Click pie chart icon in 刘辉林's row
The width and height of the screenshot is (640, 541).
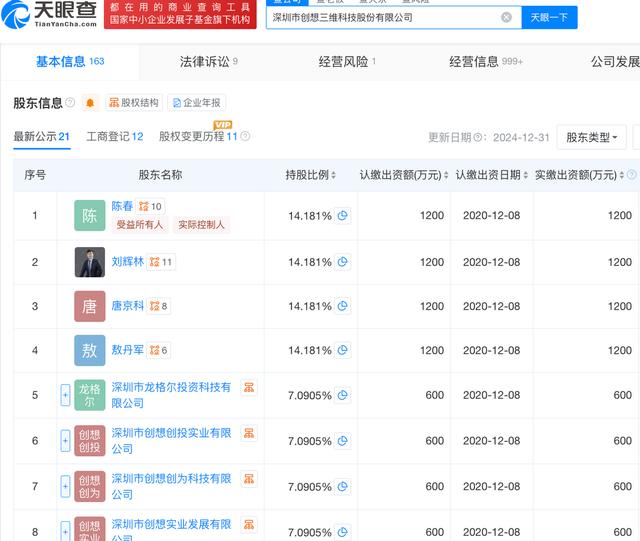click(343, 262)
